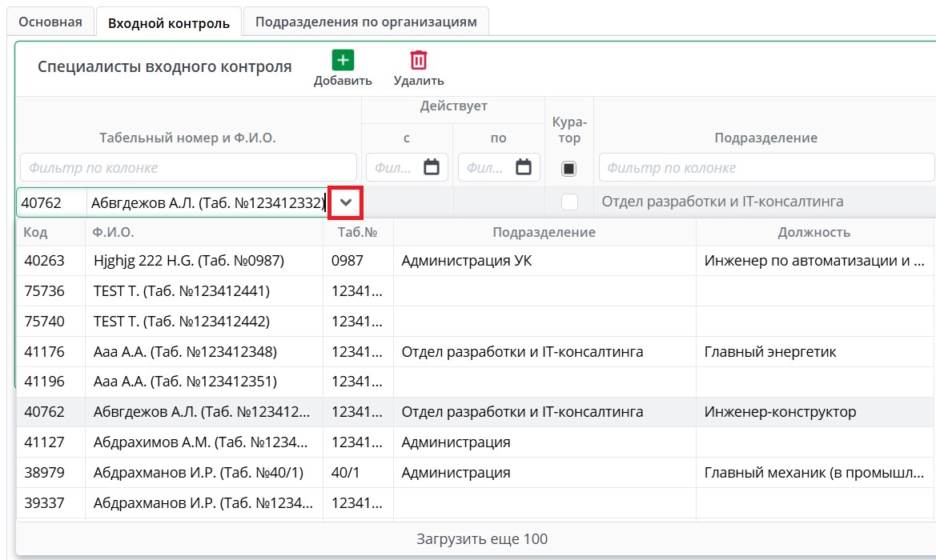
Task: Click the red Удалить trash icon
Action: [x=418, y=61]
